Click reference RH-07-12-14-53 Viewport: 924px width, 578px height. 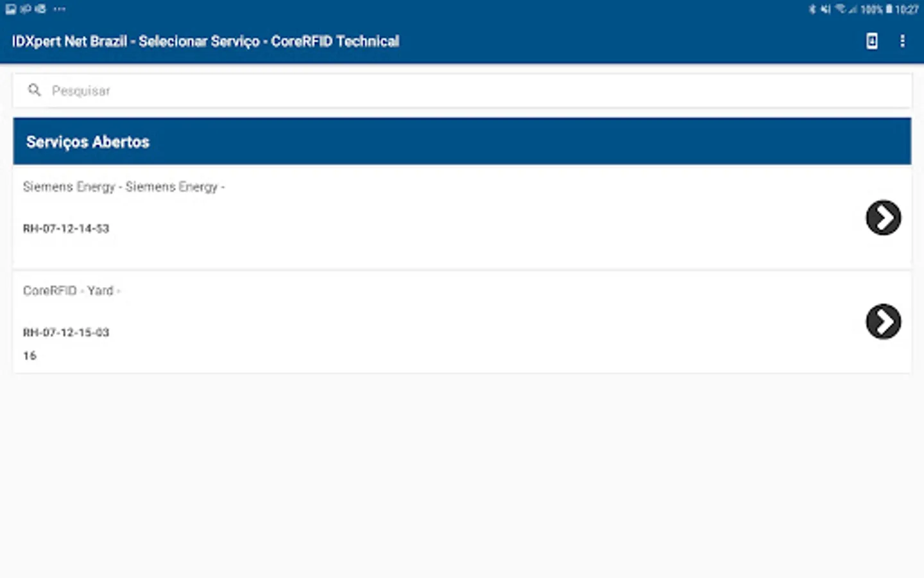[x=66, y=229]
